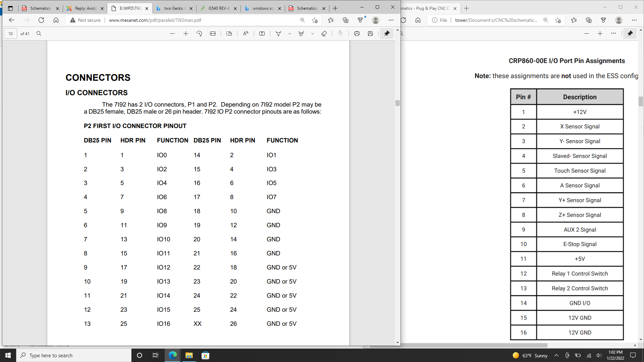Show hidden system tray icons
Viewport: 644px width, 362px height.
click(x=556, y=355)
